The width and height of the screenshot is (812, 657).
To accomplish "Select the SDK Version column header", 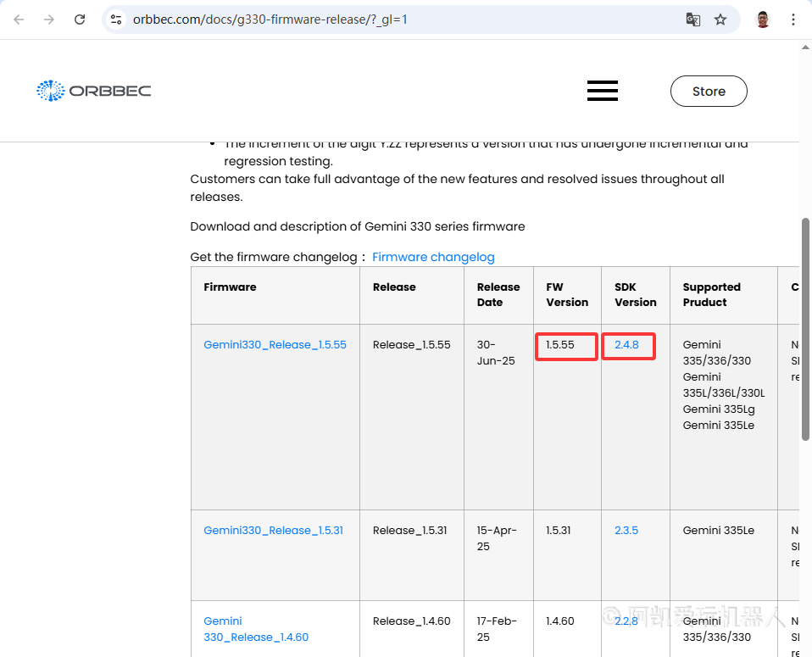I will 636,295.
